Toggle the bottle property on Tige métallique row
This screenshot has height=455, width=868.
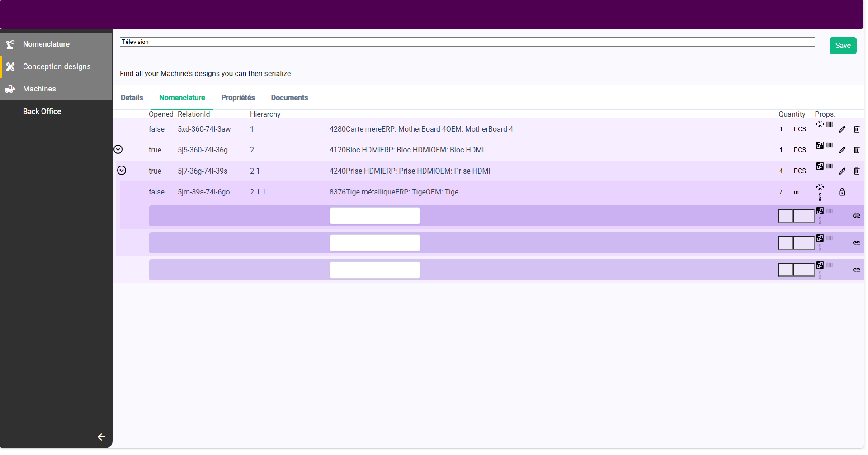coord(820,197)
